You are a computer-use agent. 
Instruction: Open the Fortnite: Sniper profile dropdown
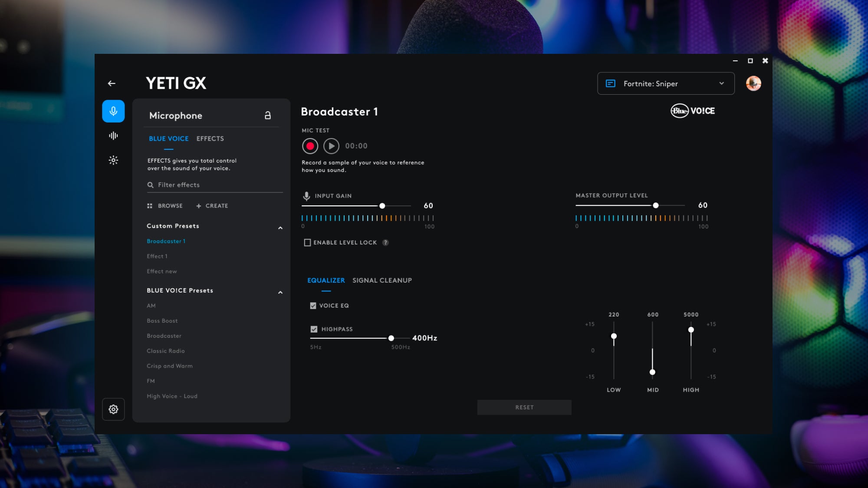click(666, 83)
